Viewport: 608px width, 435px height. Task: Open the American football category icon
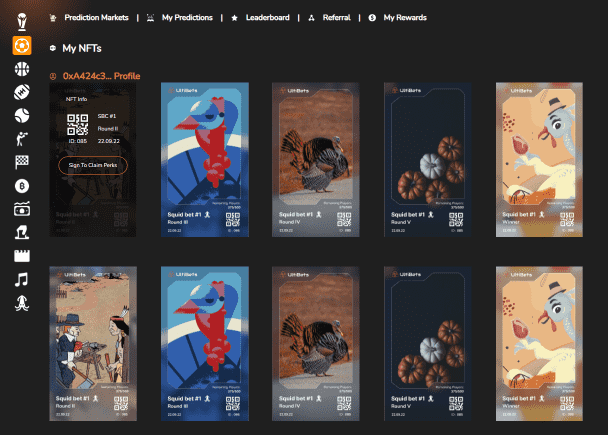click(22, 92)
